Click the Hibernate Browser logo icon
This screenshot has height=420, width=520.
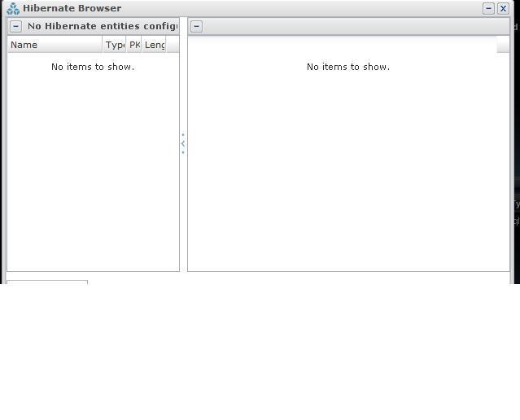tap(13, 9)
